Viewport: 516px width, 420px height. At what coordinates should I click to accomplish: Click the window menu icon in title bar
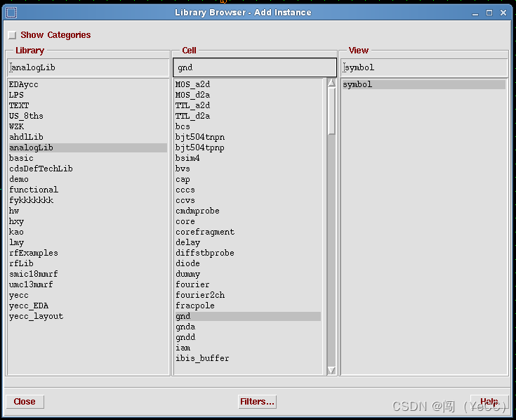11,13
